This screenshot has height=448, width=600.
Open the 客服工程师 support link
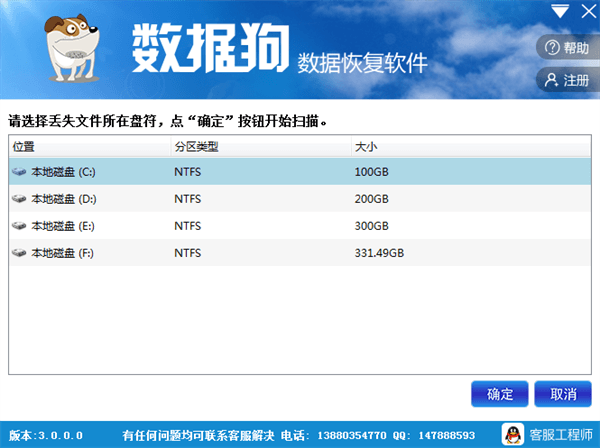[561, 435]
